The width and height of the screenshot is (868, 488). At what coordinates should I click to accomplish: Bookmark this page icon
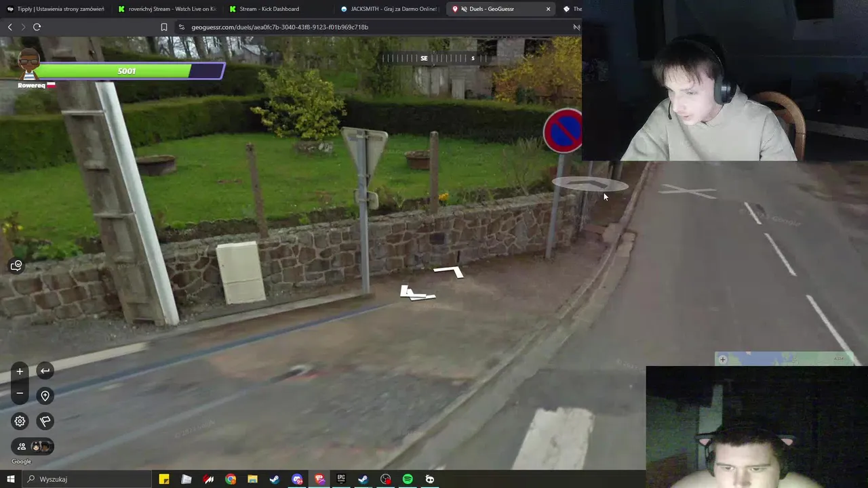point(163,27)
